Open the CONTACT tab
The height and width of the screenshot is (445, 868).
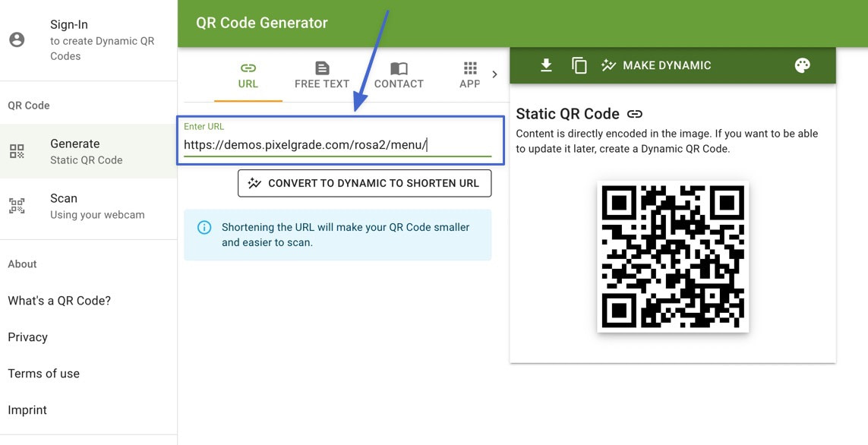[x=399, y=74]
